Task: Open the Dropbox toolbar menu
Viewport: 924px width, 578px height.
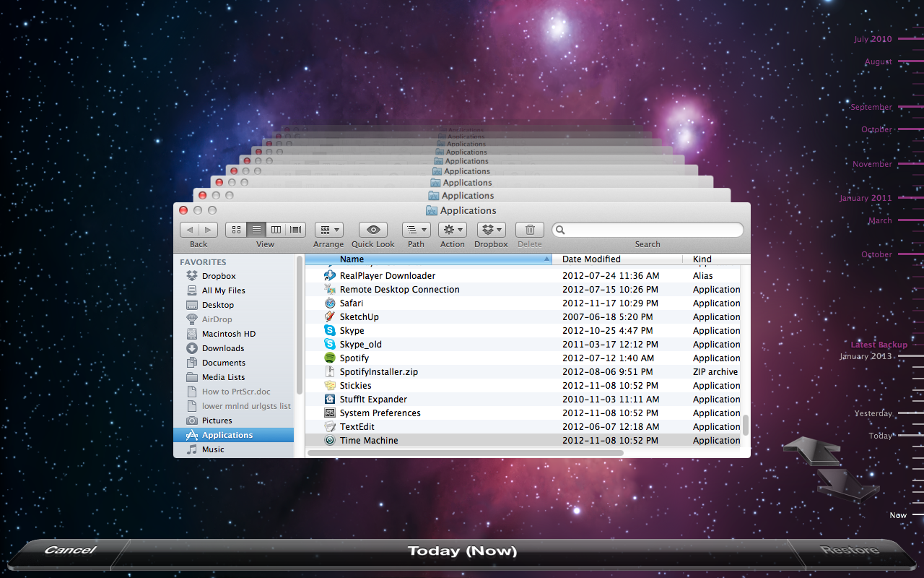Action: click(491, 230)
